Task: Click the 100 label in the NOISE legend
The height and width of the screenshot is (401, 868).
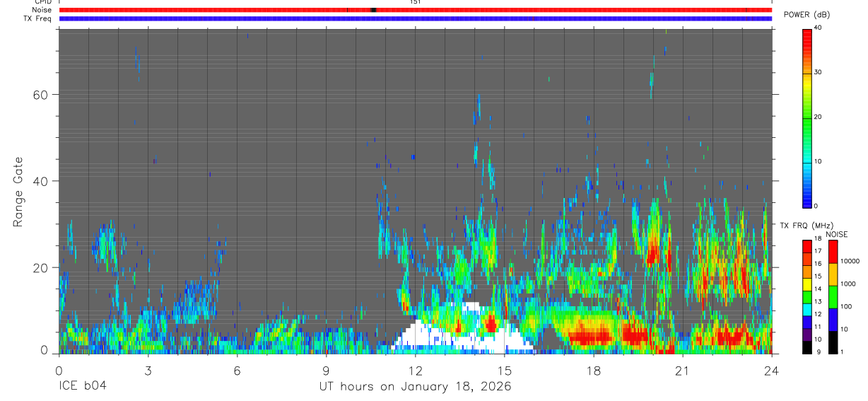Action: pyautogui.click(x=845, y=306)
